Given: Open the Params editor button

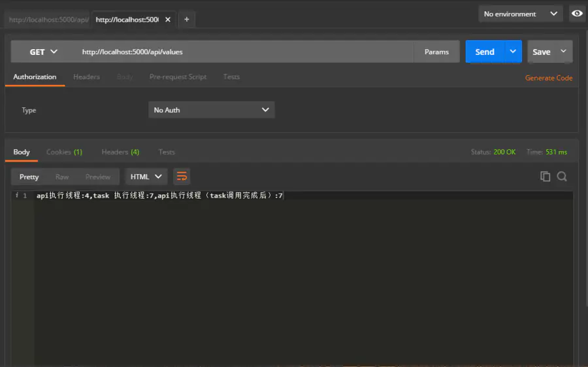Looking at the screenshot, I should 436,52.
